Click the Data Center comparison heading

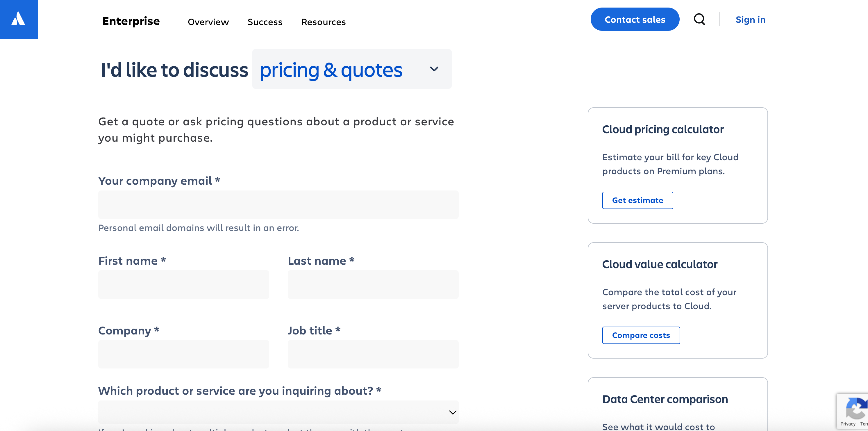click(x=665, y=399)
